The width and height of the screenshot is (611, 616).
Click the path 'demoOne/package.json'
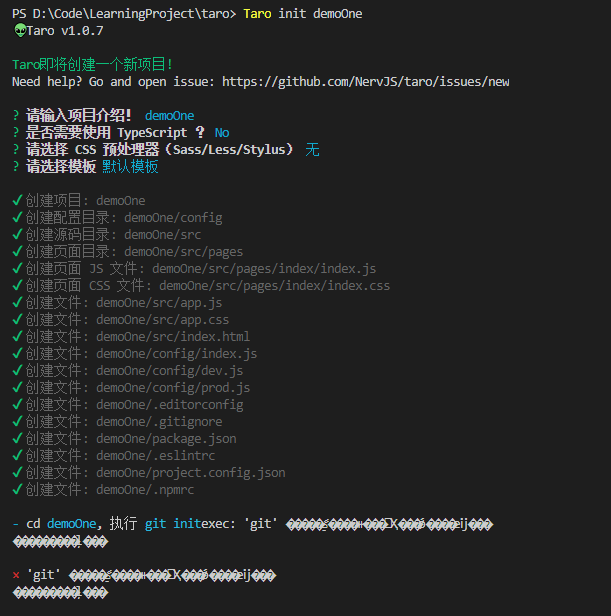coord(167,439)
